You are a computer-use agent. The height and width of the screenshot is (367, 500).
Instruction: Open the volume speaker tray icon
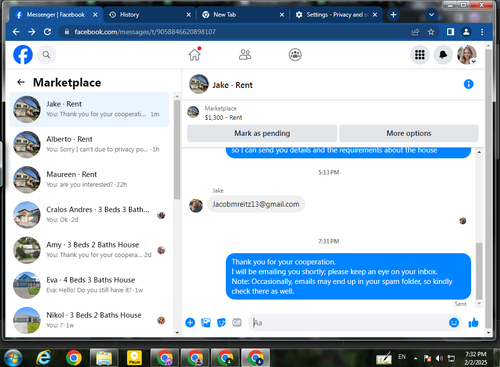[439, 358]
